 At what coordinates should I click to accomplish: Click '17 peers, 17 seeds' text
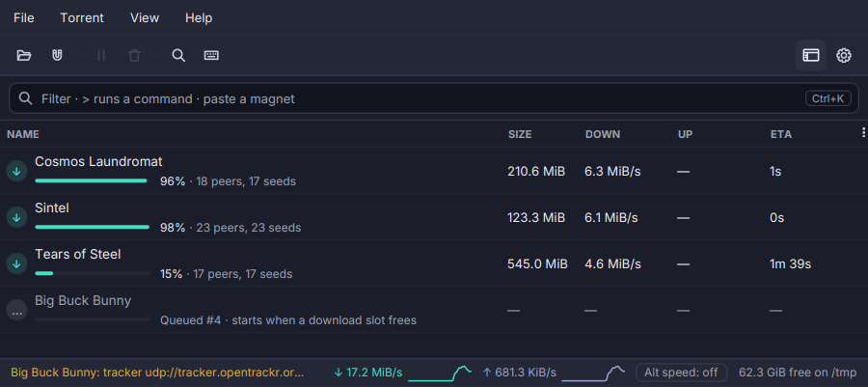coord(242,274)
